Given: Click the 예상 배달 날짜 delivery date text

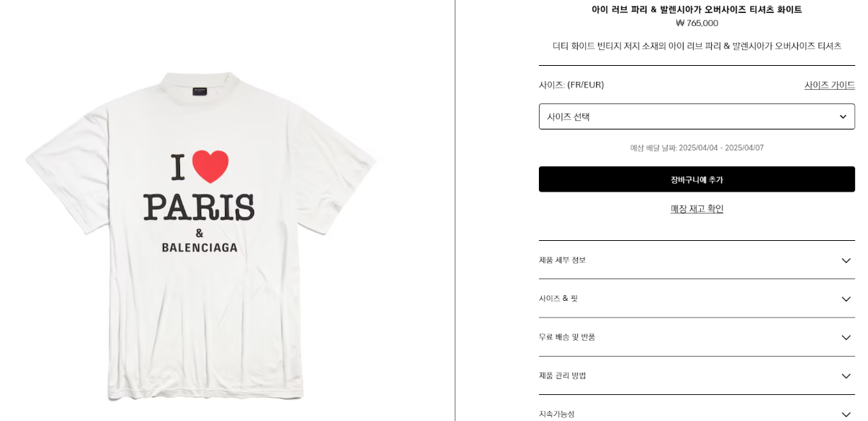Looking at the screenshot, I should [x=697, y=148].
